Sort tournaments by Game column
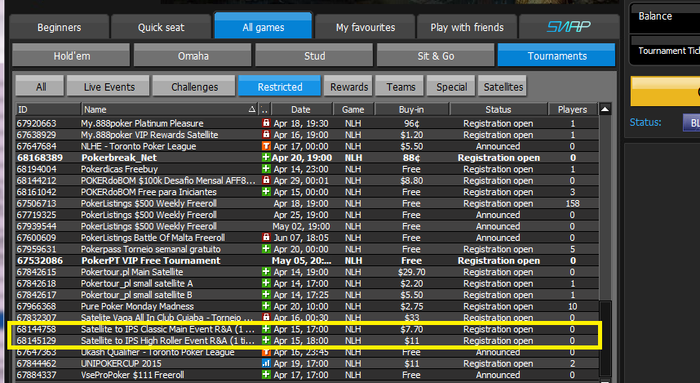This screenshot has height=383, width=700. [x=353, y=109]
